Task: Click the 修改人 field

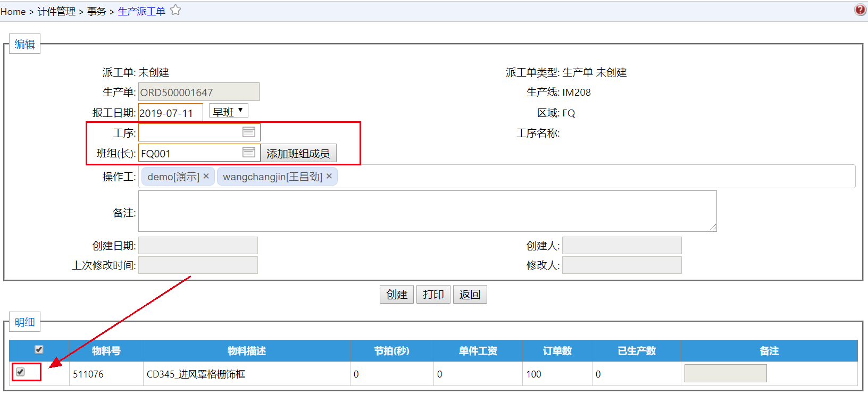Action: pos(622,265)
